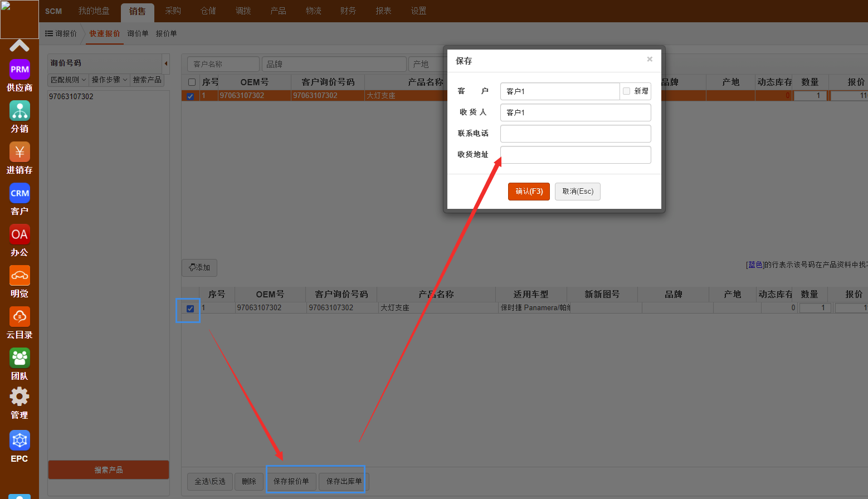
Task: Click the lower table 新新图号 header
Action: pos(602,294)
